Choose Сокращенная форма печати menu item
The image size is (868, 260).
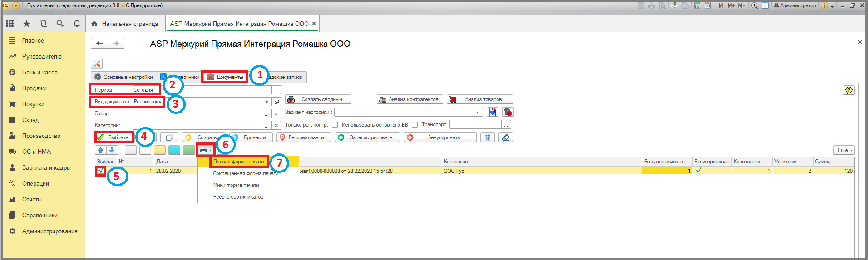coord(249,173)
